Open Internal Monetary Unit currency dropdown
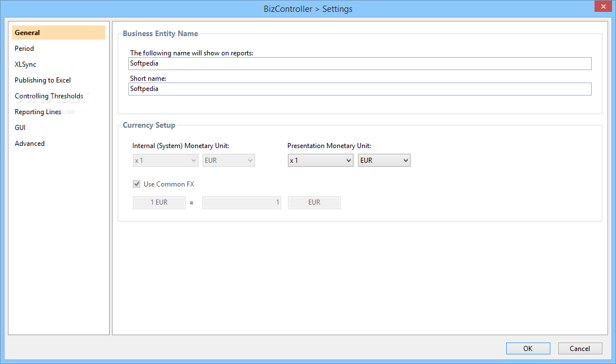 (229, 160)
